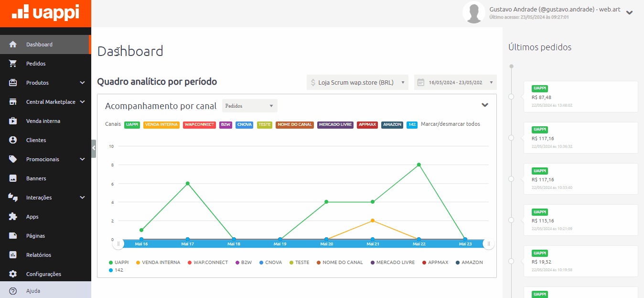Expand the Interações submenu chevron
Screen dimensions: 644x298
coord(82,198)
